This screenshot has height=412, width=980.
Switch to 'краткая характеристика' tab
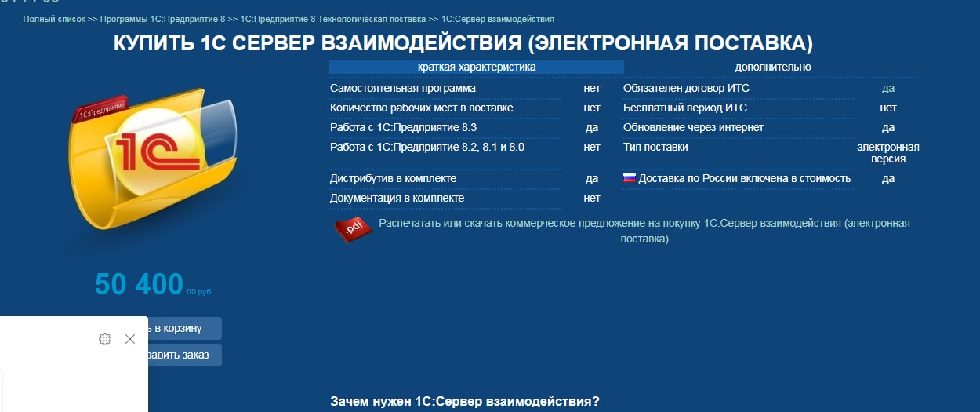point(477,67)
